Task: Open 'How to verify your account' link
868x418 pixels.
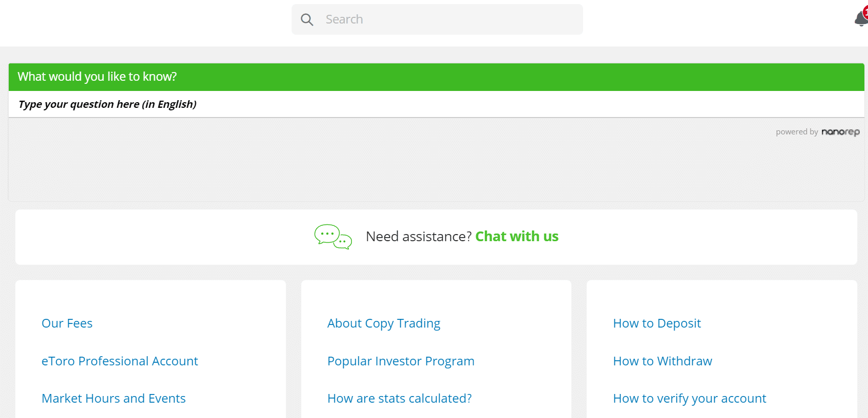Action: [x=689, y=399]
